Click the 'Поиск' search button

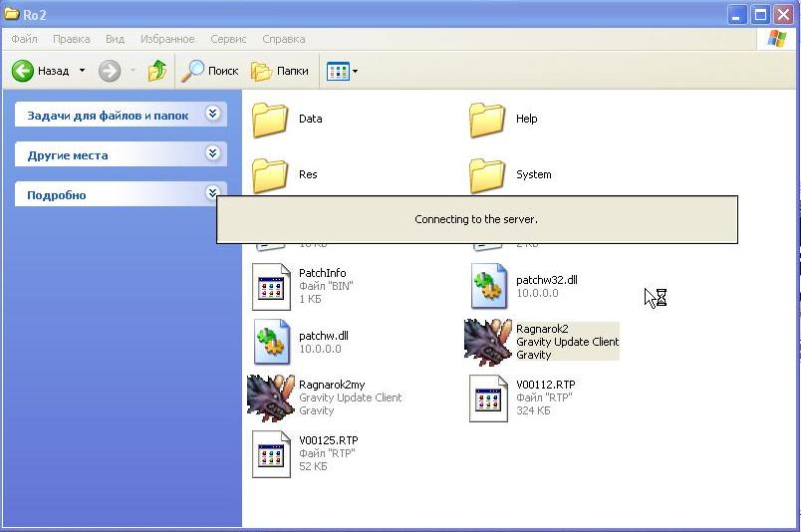point(210,71)
